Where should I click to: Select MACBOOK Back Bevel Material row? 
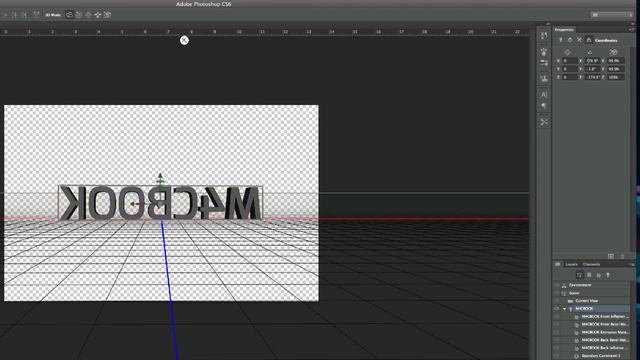591,340
